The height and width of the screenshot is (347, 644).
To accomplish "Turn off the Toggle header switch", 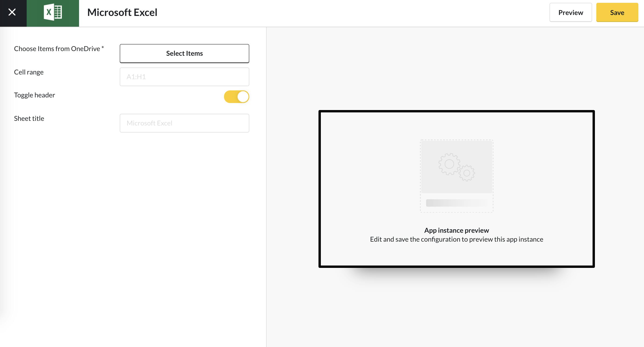I will click(236, 97).
